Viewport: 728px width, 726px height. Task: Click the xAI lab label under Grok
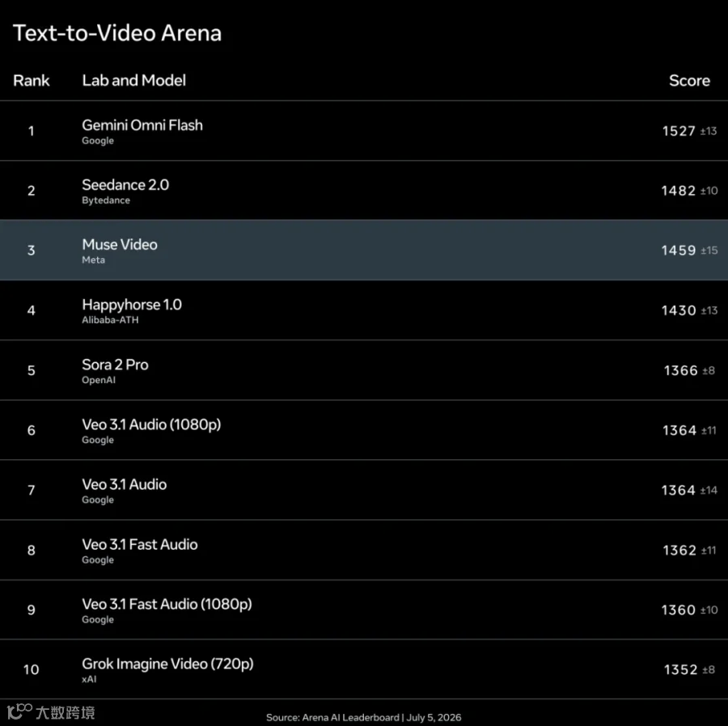[x=89, y=679]
